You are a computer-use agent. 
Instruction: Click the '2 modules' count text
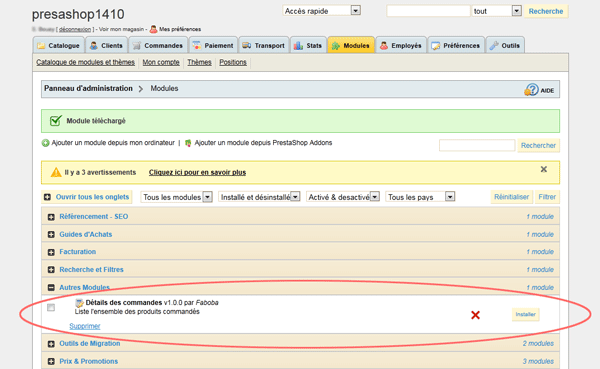click(538, 344)
